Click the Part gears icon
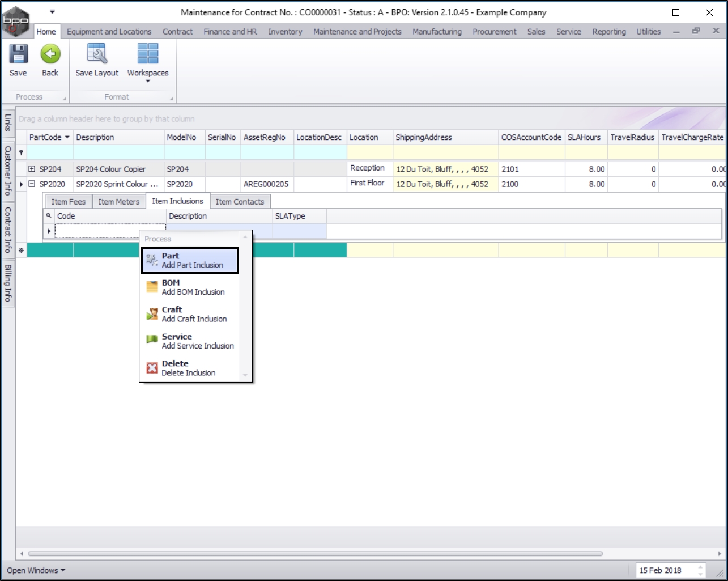The image size is (728, 581). click(x=152, y=261)
